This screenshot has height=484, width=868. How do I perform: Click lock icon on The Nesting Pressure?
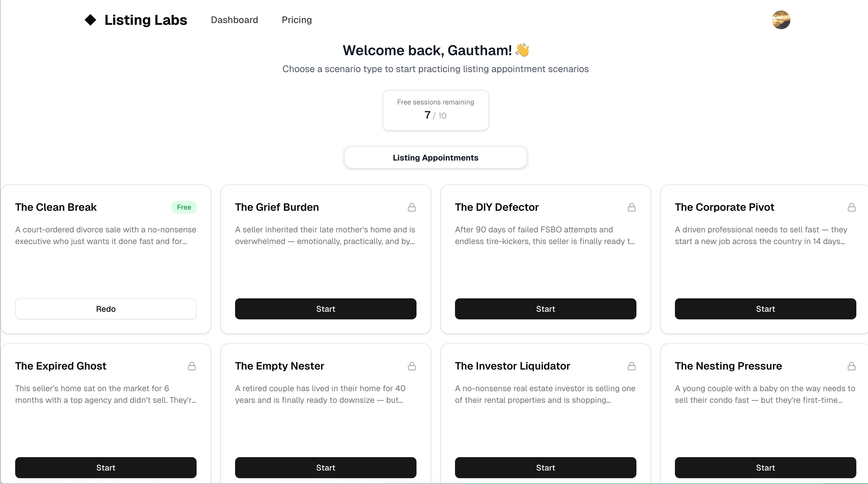tap(851, 366)
